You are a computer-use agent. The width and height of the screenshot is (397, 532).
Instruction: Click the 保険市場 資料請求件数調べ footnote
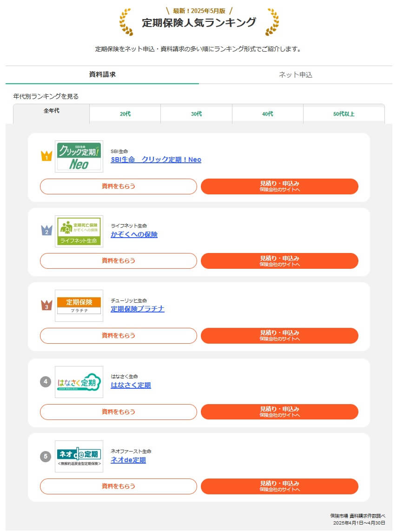[357, 516]
